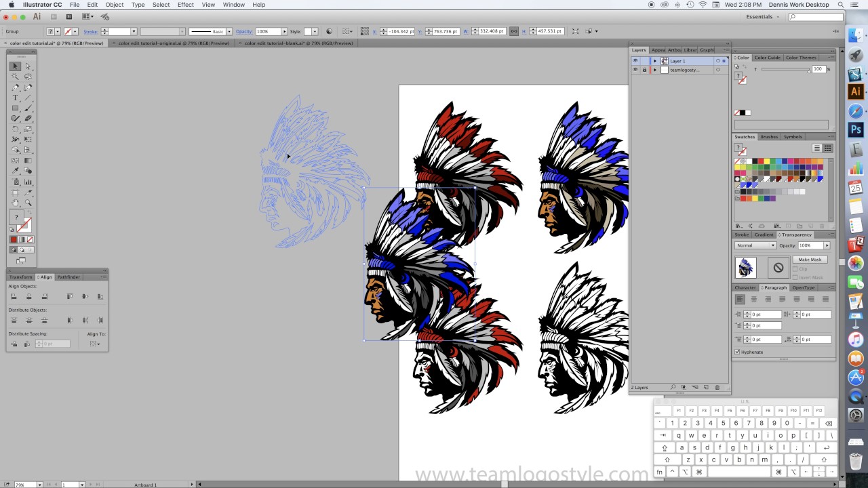Select the Line Segment tool
The width and height of the screenshot is (868, 488).
(x=28, y=98)
